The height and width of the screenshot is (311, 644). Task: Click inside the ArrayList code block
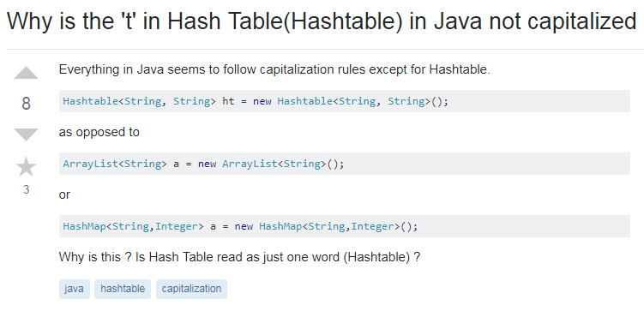345,164
